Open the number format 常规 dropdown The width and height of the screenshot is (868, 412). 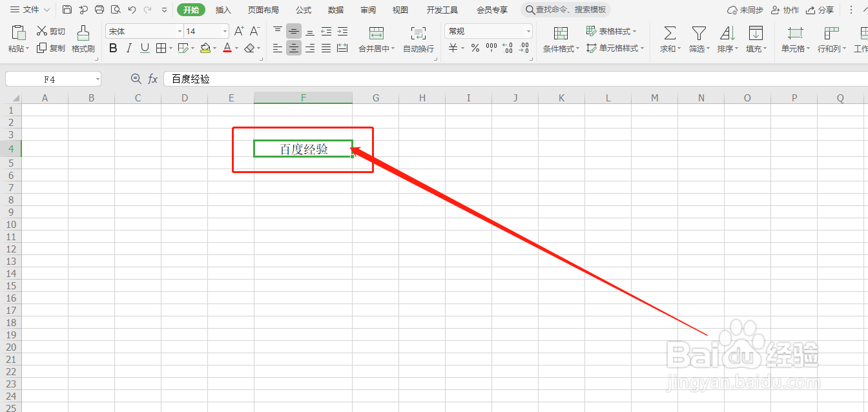tap(528, 31)
